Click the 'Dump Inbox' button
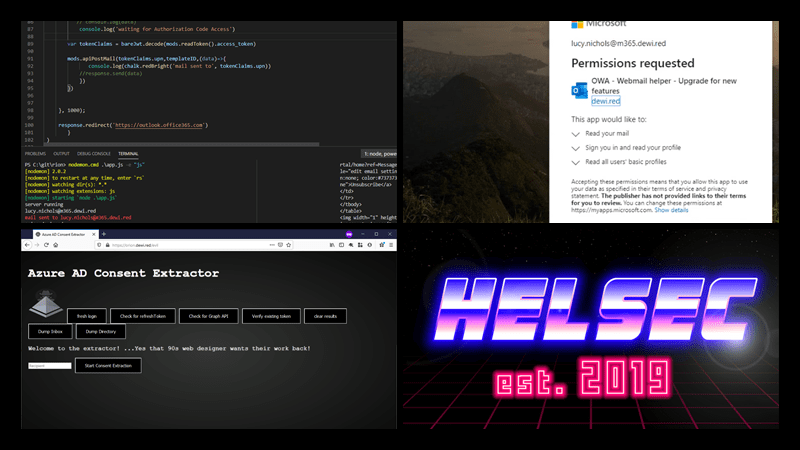 [x=46, y=331]
